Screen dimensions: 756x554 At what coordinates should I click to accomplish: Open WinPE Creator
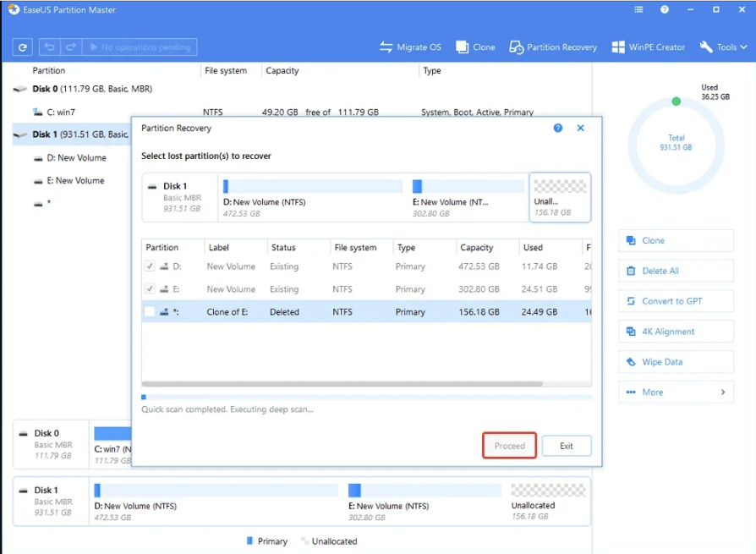coord(648,47)
